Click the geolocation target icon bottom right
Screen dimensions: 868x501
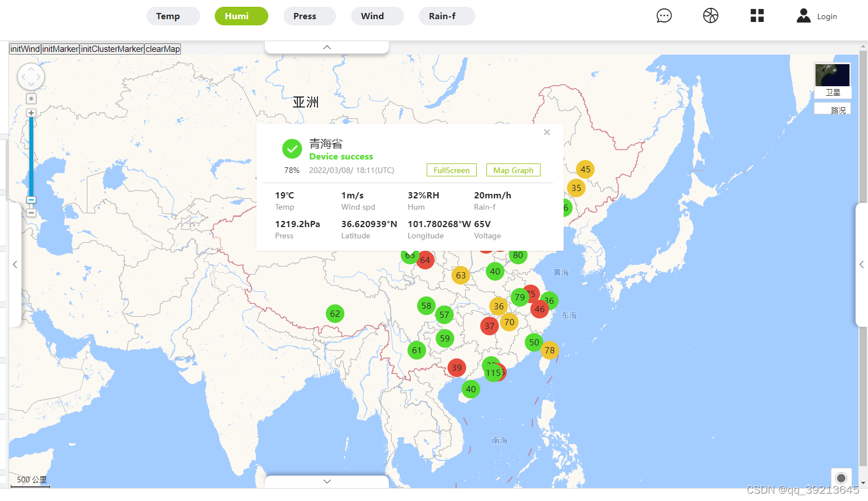(x=842, y=477)
